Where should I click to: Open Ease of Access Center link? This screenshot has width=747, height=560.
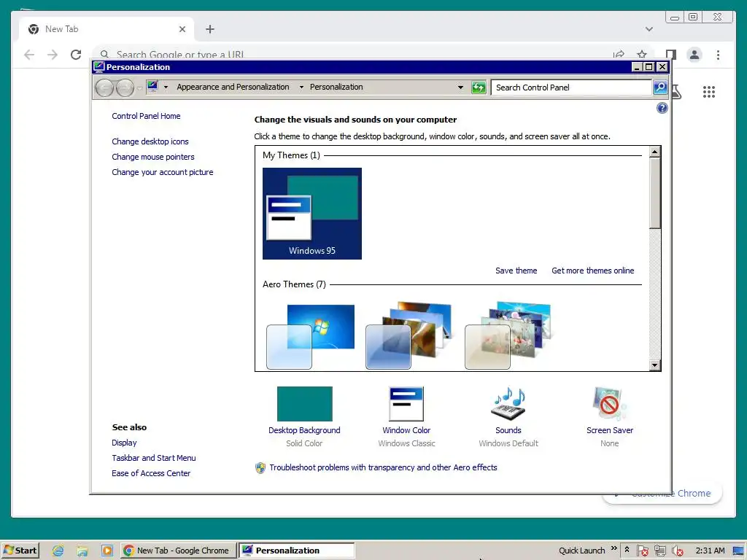click(x=151, y=472)
